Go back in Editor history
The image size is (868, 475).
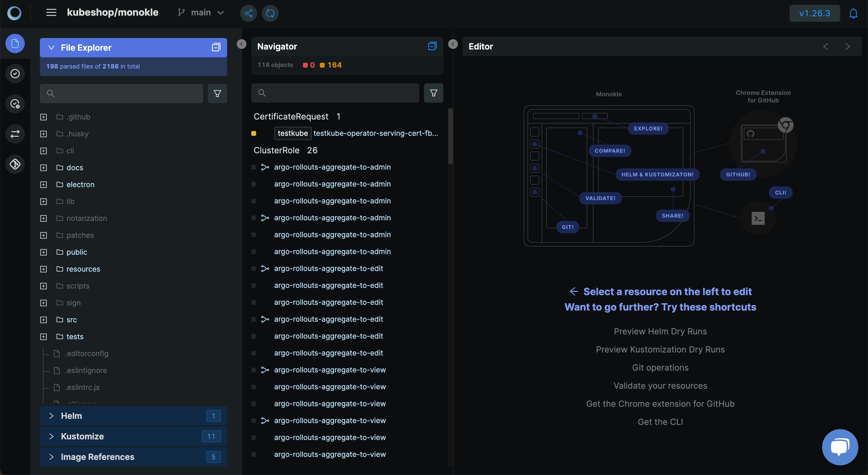click(825, 46)
